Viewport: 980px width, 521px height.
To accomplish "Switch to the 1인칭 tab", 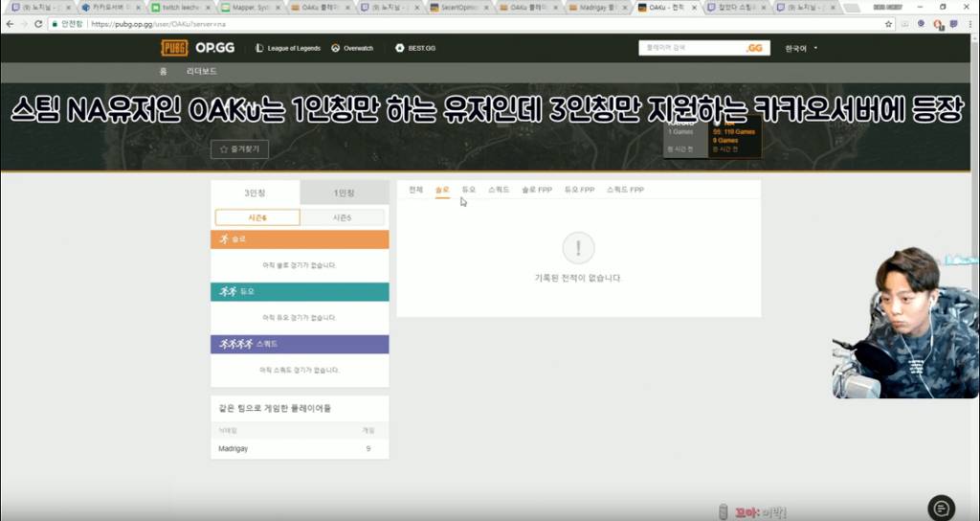I will pyautogui.click(x=345, y=193).
